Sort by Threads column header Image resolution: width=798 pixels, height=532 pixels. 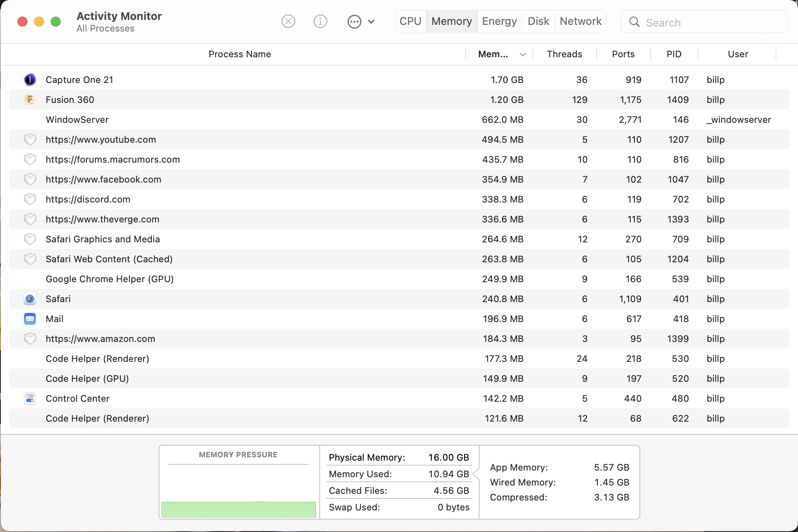564,54
